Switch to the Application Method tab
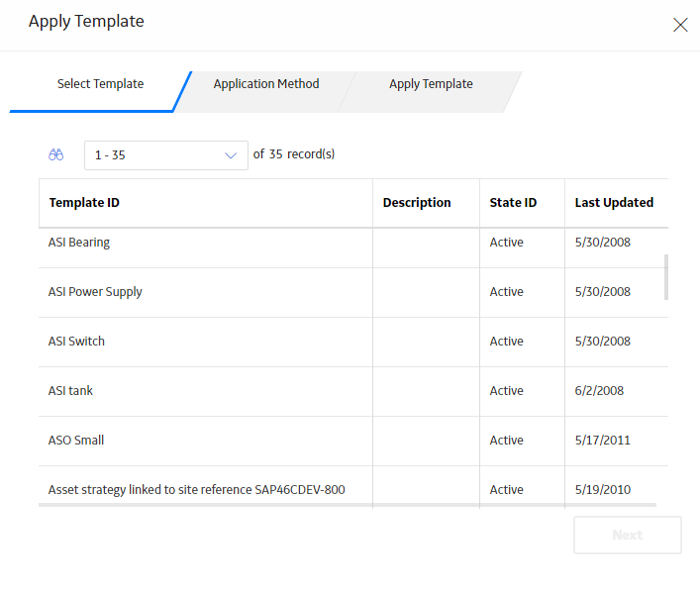 point(266,84)
